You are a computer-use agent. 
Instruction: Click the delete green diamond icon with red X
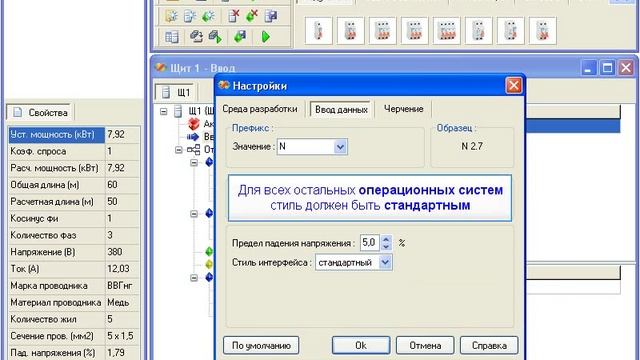[x=252, y=16]
